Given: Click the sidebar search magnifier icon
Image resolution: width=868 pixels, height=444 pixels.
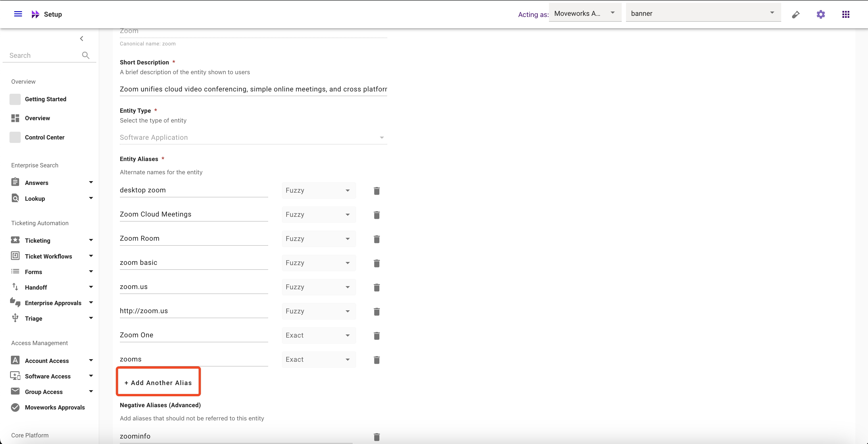Looking at the screenshot, I should point(86,55).
